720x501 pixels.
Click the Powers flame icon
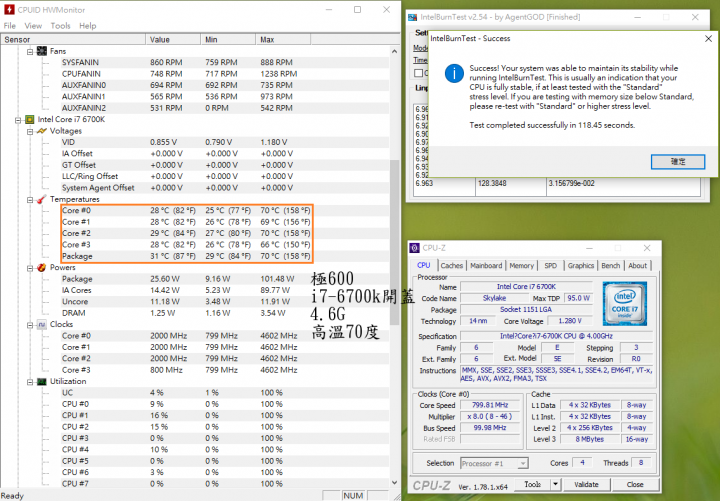click(42, 267)
